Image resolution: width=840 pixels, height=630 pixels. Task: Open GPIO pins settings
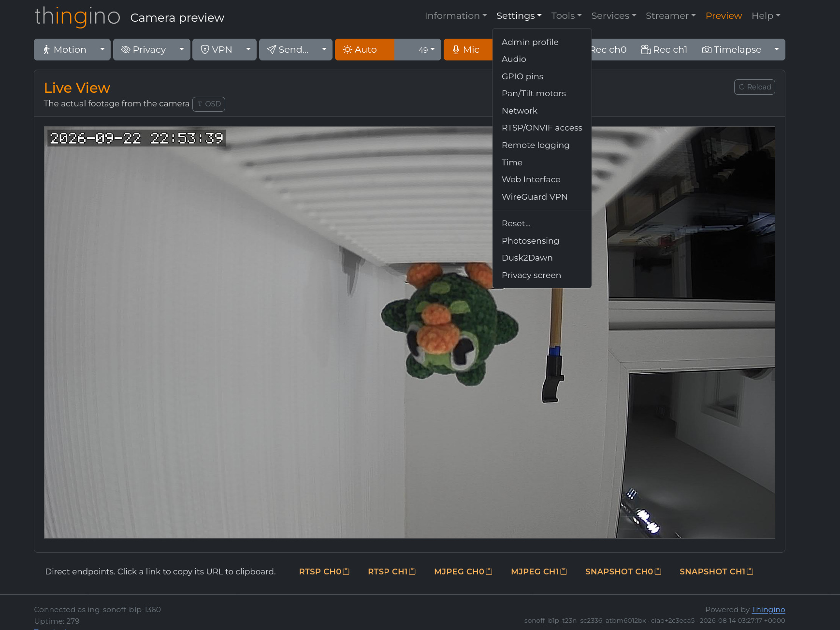click(542, 76)
